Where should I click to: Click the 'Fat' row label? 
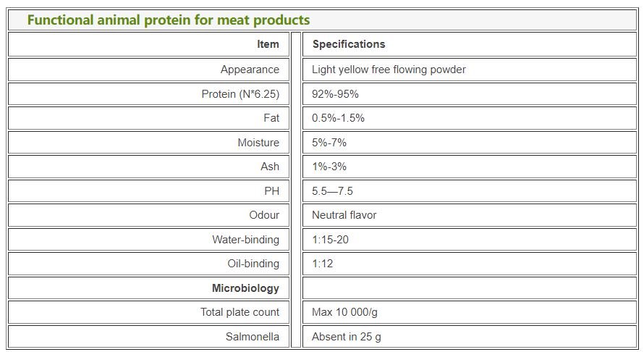tap(271, 118)
